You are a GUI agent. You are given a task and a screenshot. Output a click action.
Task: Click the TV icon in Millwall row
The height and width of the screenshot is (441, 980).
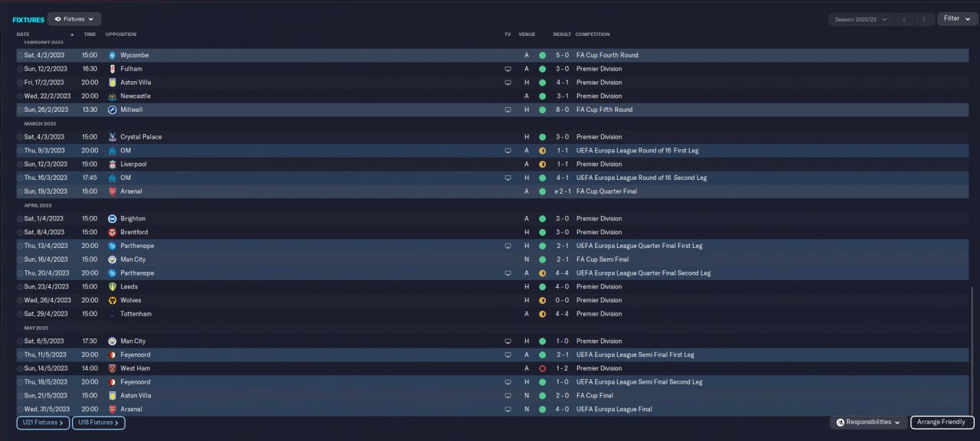point(507,110)
